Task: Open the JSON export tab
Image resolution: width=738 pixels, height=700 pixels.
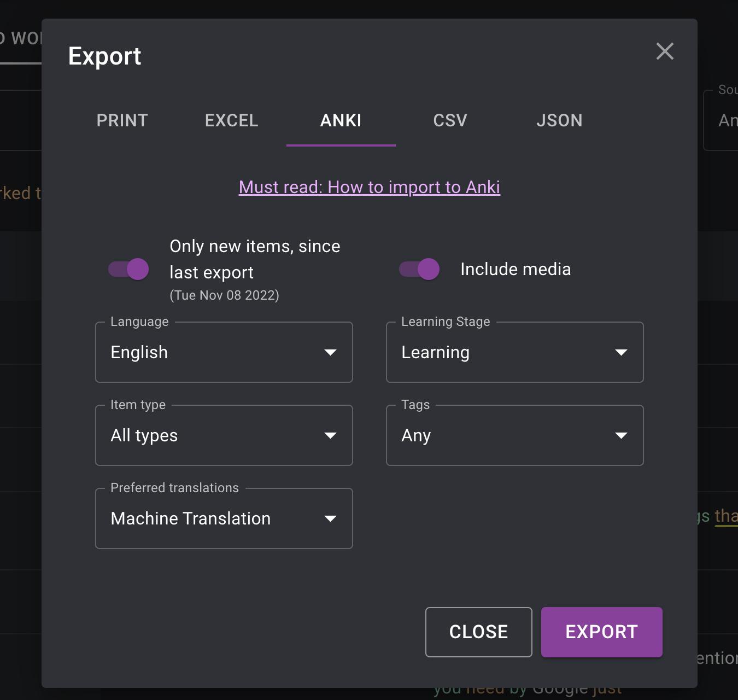Action: pos(559,120)
